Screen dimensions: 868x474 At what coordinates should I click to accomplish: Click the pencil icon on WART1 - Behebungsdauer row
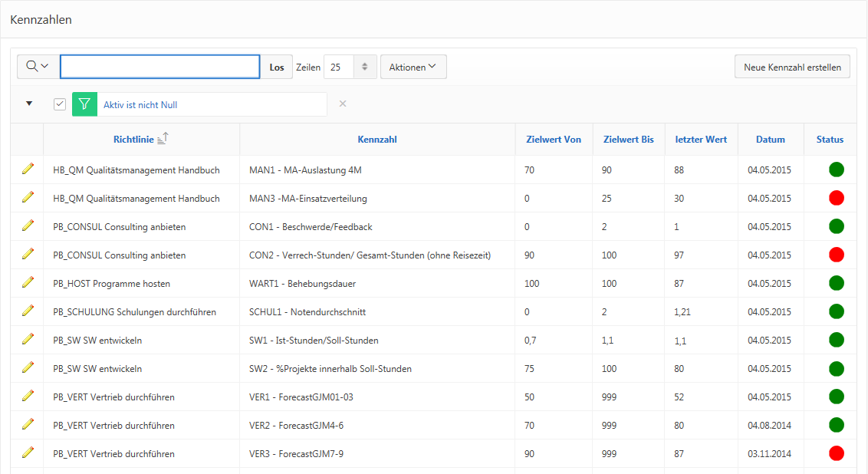click(28, 282)
